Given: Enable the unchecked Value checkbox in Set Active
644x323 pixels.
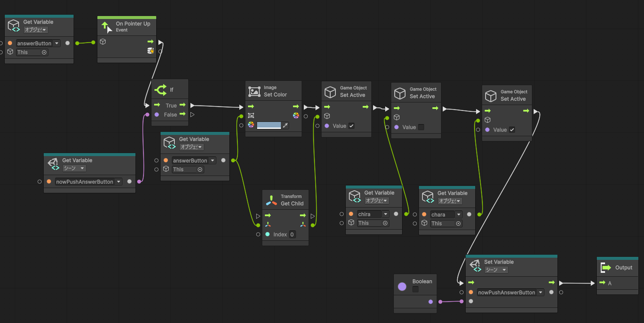Looking at the screenshot, I should pos(421,127).
